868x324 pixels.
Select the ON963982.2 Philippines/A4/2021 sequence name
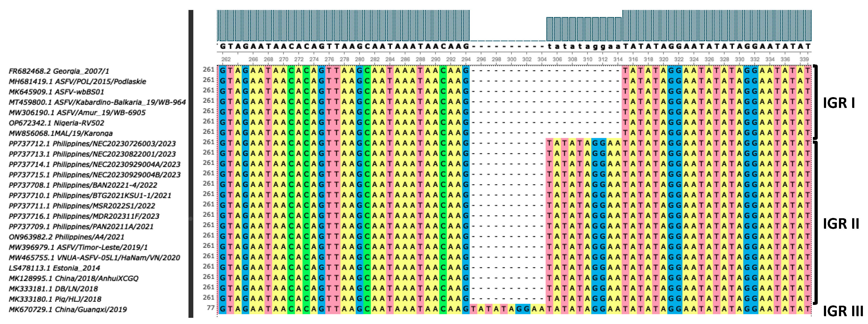pos(66,237)
